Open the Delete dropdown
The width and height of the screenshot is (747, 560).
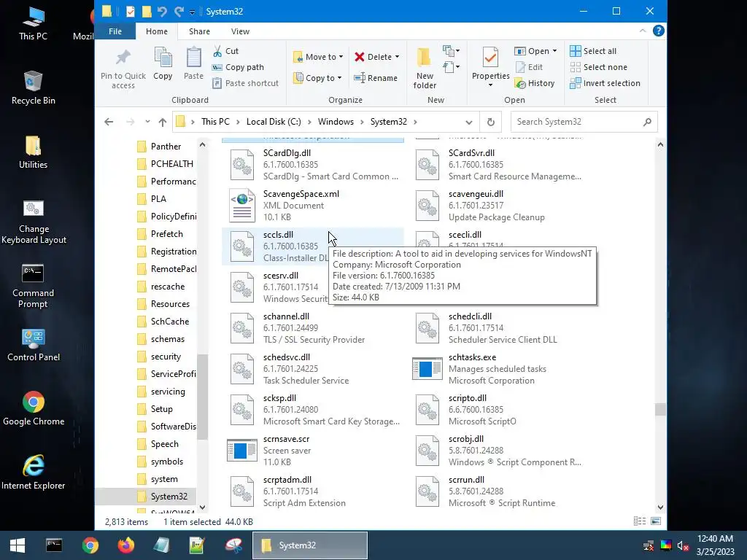point(377,57)
